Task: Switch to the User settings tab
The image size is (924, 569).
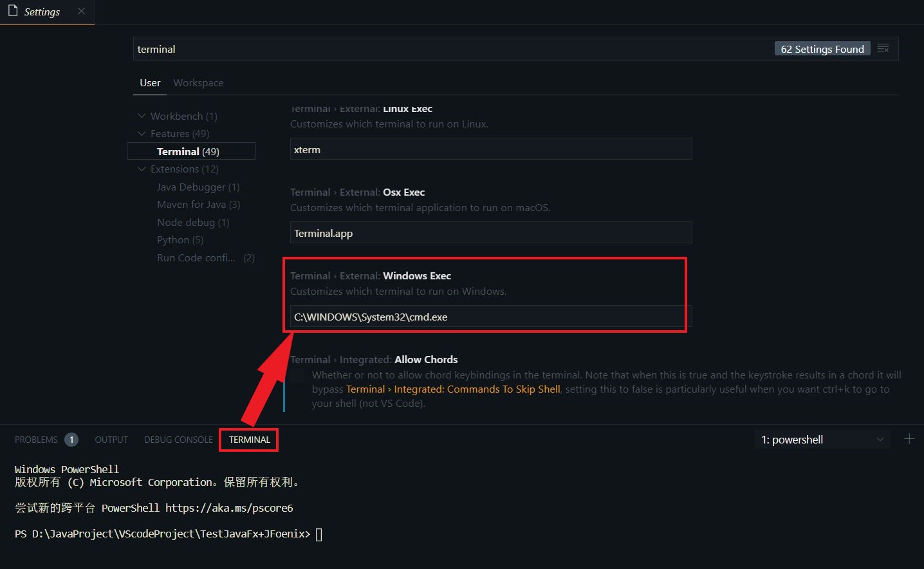Action: (x=150, y=82)
